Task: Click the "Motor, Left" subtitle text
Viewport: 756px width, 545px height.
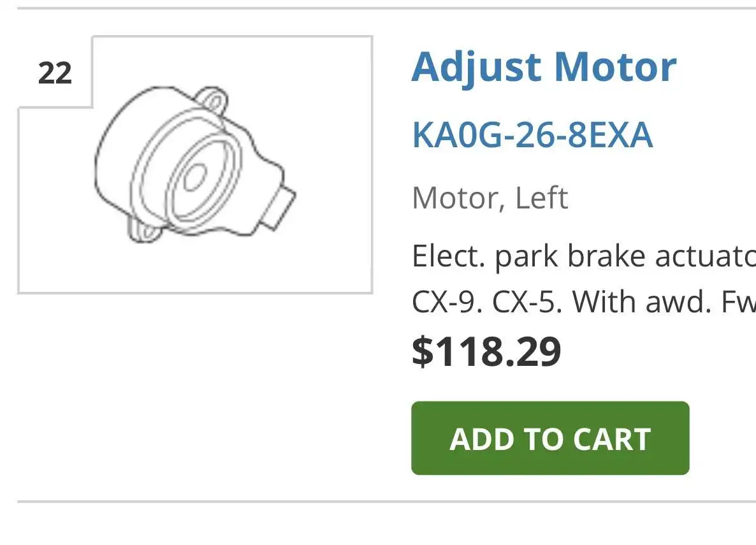Action: tap(490, 198)
